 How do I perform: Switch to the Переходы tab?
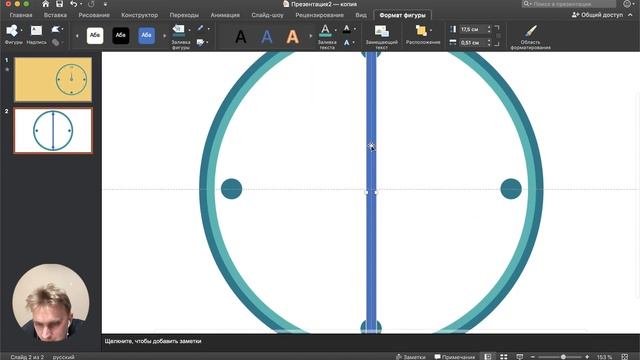click(x=184, y=15)
